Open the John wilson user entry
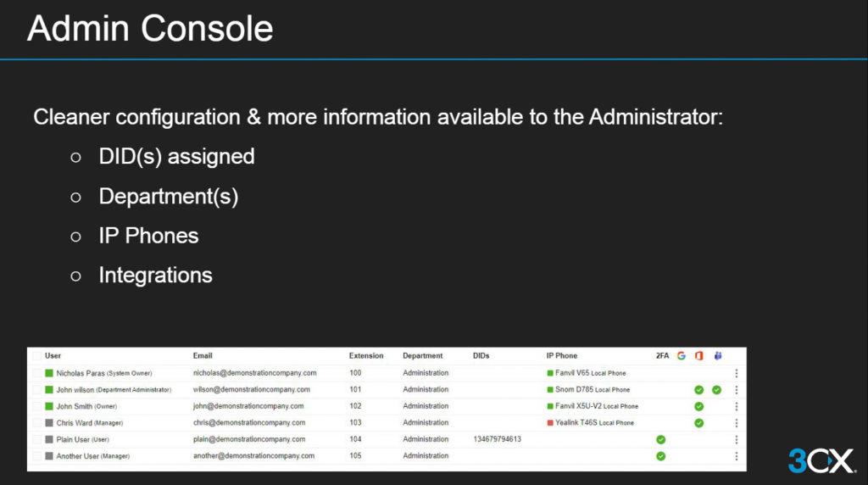 [75, 390]
